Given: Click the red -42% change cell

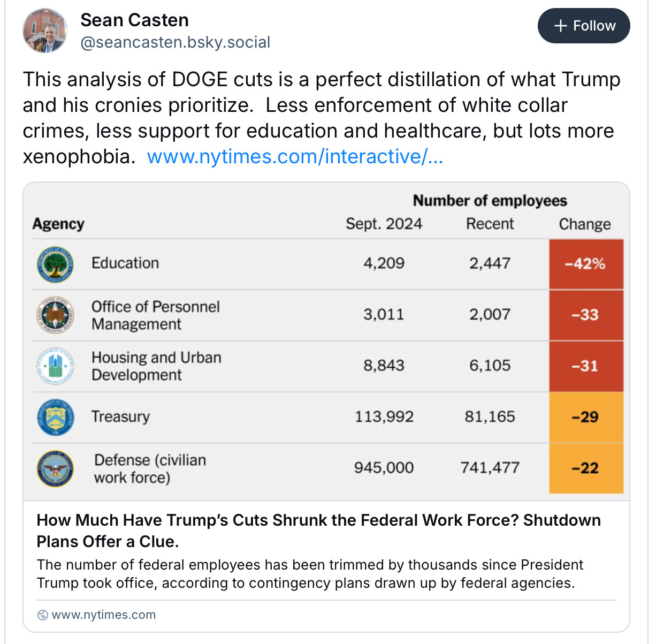Looking at the screenshot, I should click(x=585, y=264).
